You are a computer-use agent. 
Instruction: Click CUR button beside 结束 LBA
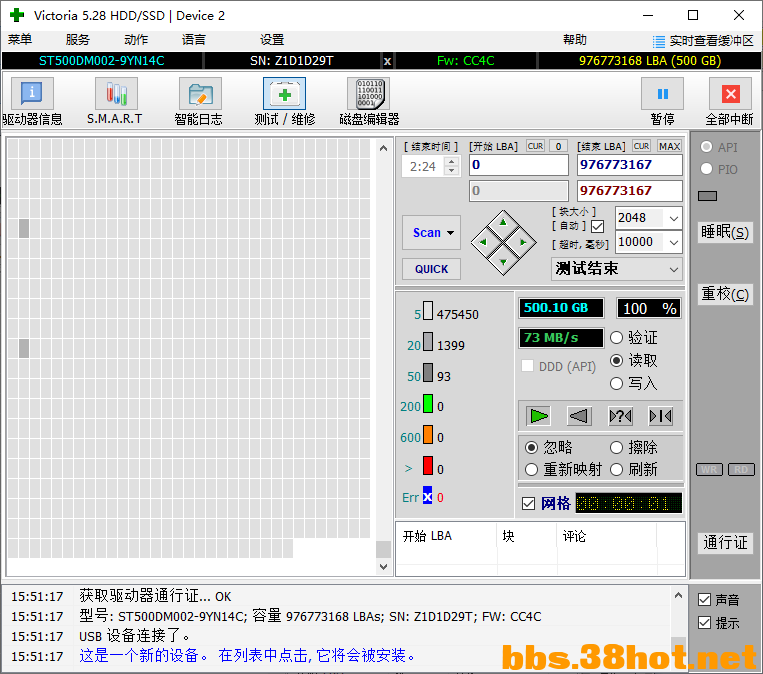point(641,146)
